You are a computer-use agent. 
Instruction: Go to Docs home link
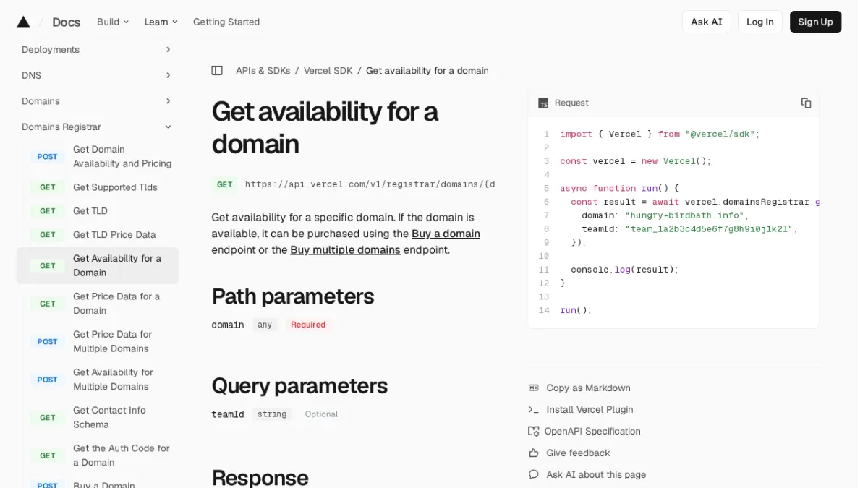click(x=67, y=22)
